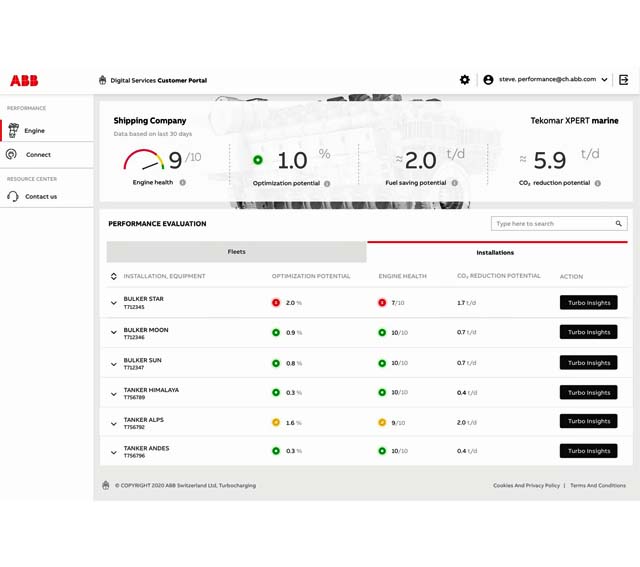Open Turbo Insights for Tanker Himalaya
The height and width of the screenshot is (567, 640).
tap(589, 392)
